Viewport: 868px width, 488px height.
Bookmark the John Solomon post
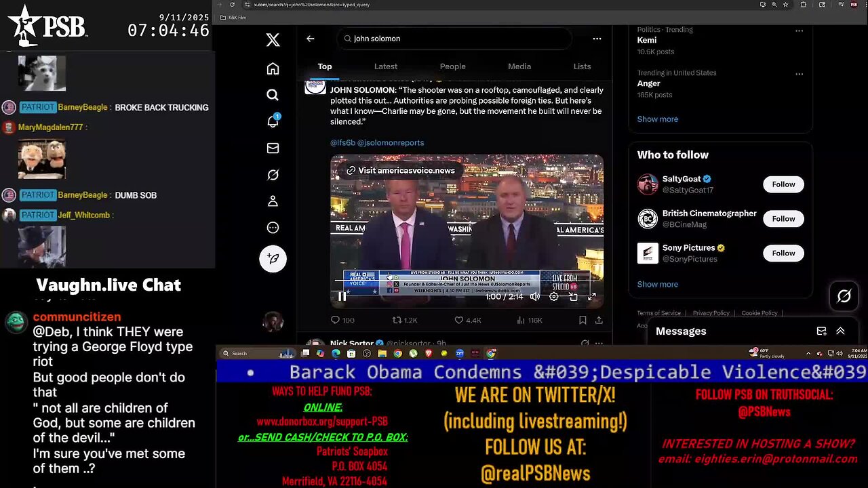(583, 320)
